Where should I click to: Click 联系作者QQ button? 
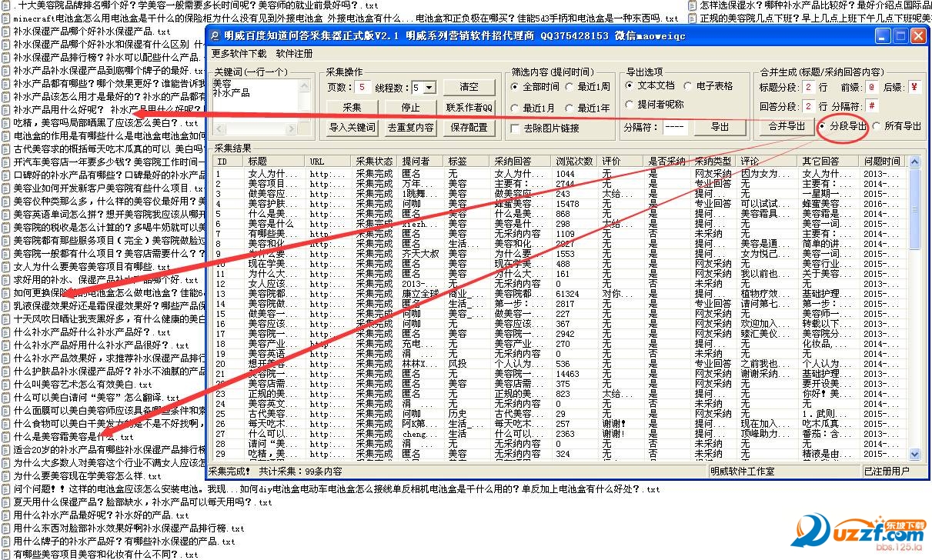[x=469, y=108]
